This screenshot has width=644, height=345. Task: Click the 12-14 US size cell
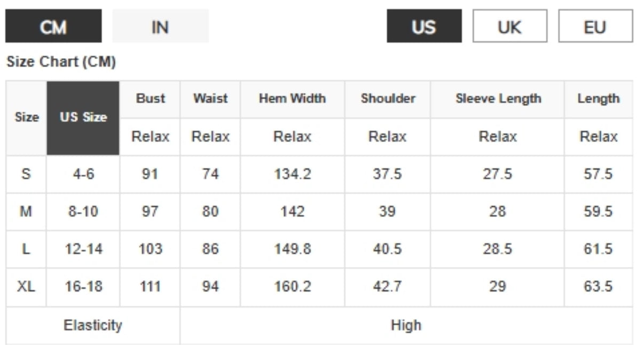coord(83,249)
